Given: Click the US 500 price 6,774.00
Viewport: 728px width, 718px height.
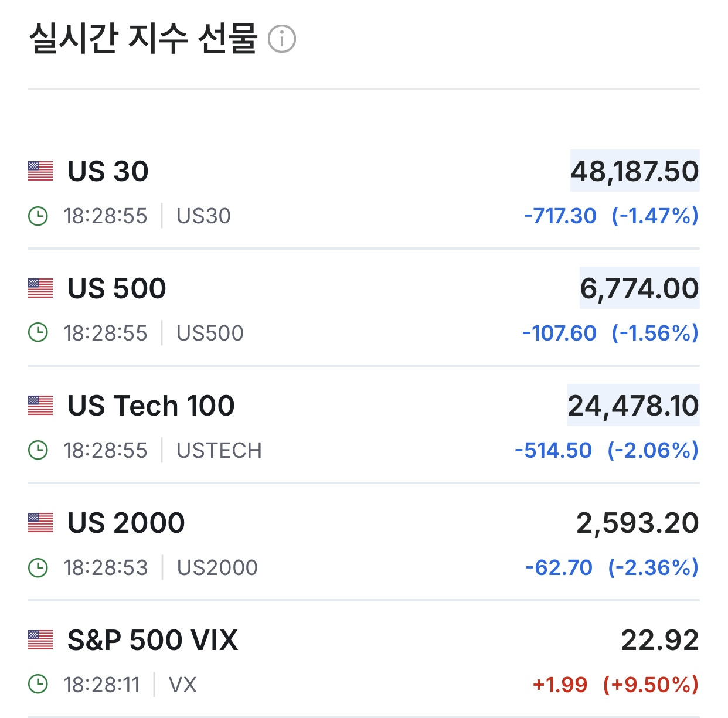Looking at the screenshot, I should coord(639,288).
